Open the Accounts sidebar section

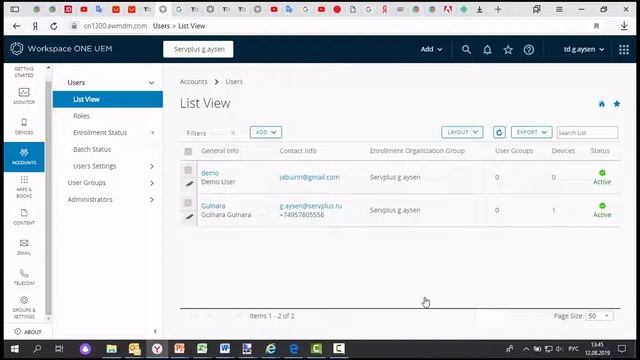[24, 157]
